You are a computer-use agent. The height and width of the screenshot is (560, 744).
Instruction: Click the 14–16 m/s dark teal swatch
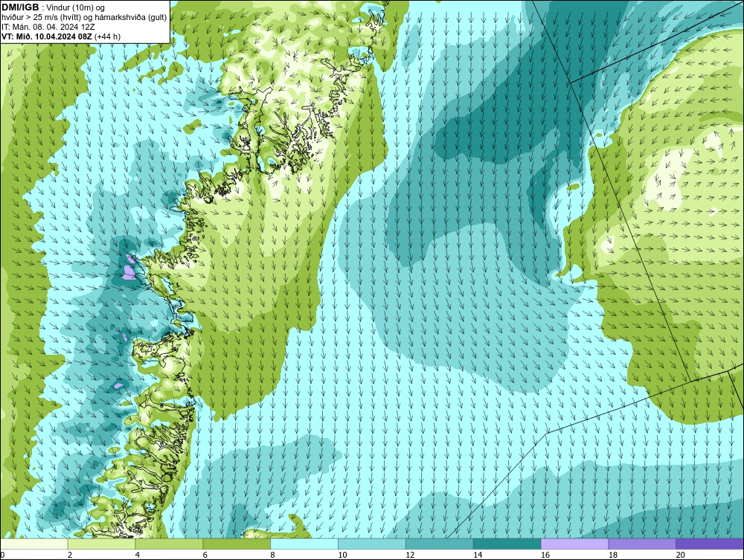507,544
